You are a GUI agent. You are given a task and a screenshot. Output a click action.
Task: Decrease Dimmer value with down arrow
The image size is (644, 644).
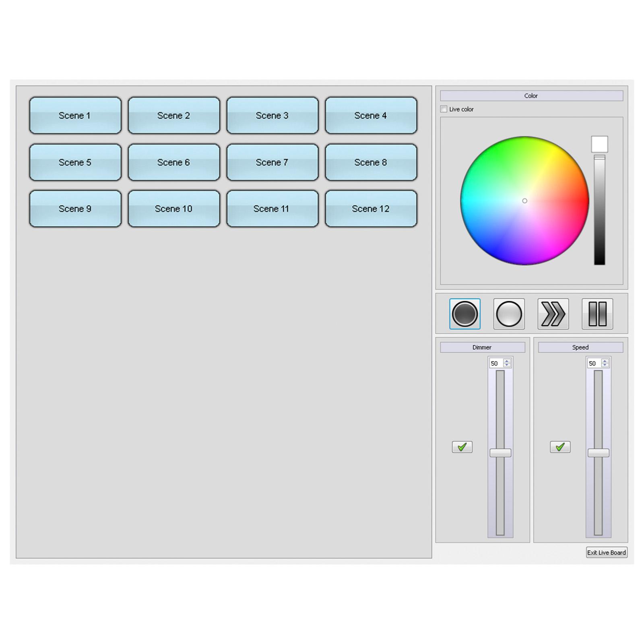point(507,365)
